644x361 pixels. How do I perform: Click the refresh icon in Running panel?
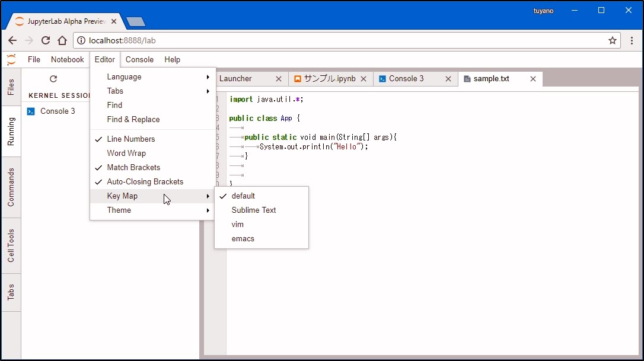53,79
